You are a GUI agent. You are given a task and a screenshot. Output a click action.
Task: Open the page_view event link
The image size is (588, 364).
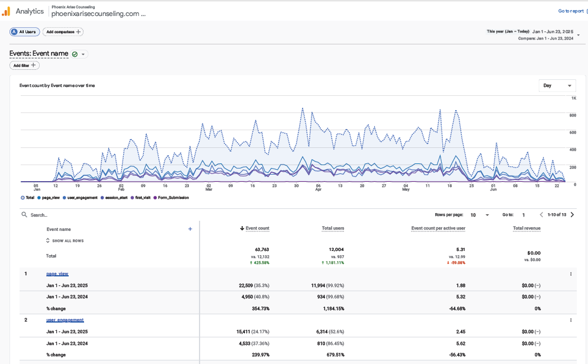[x=57, y=274]
